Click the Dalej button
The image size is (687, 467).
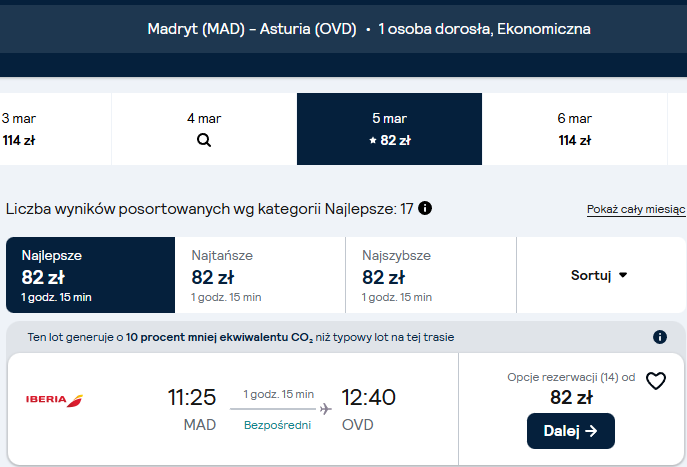[x=570, y=431]
